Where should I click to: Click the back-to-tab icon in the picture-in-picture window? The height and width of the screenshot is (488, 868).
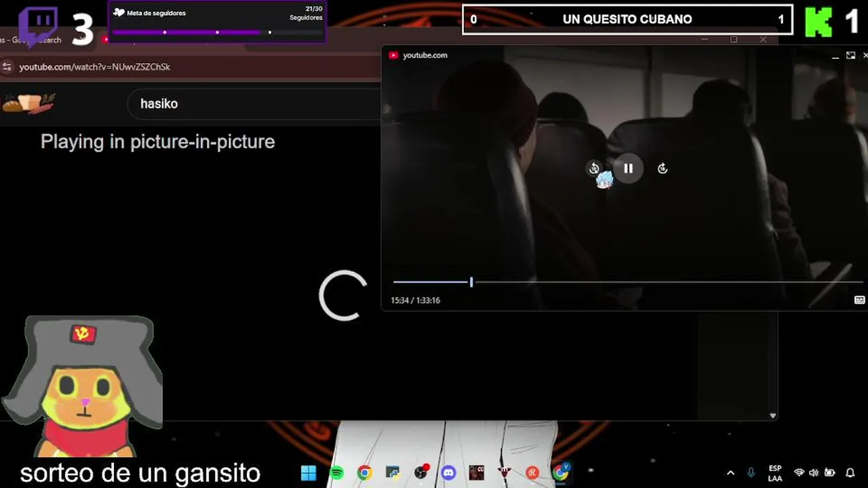click(x=850, y=56)
